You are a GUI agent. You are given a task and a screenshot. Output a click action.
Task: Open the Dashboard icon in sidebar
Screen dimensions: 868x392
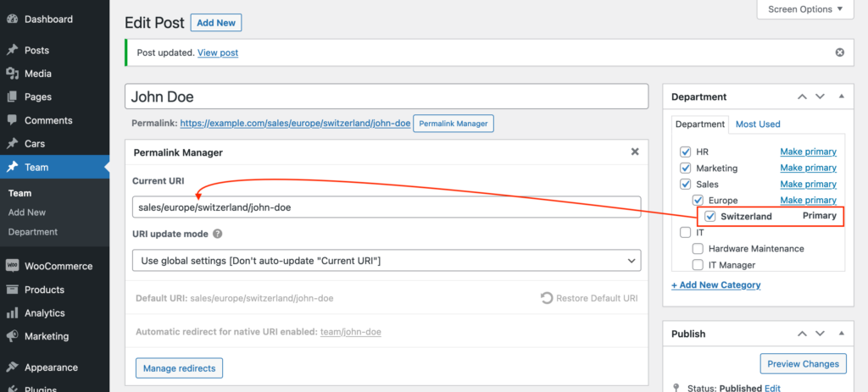coord(12,19)
